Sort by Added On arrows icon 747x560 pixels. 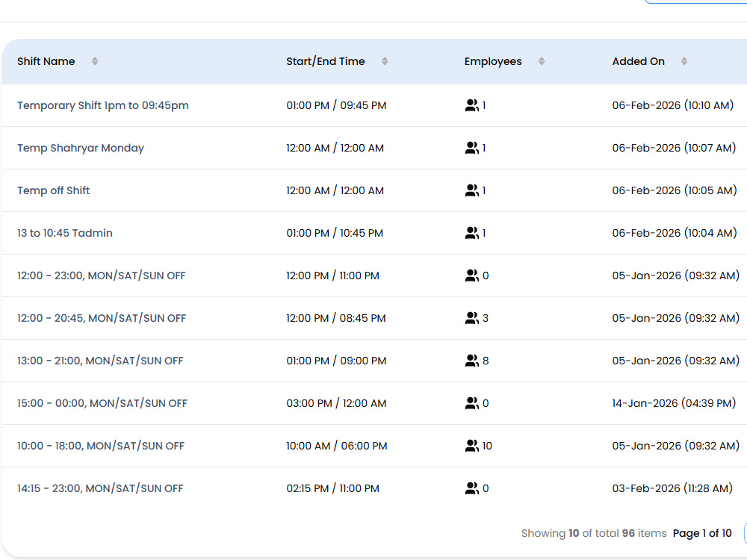(x=684, y=61)
